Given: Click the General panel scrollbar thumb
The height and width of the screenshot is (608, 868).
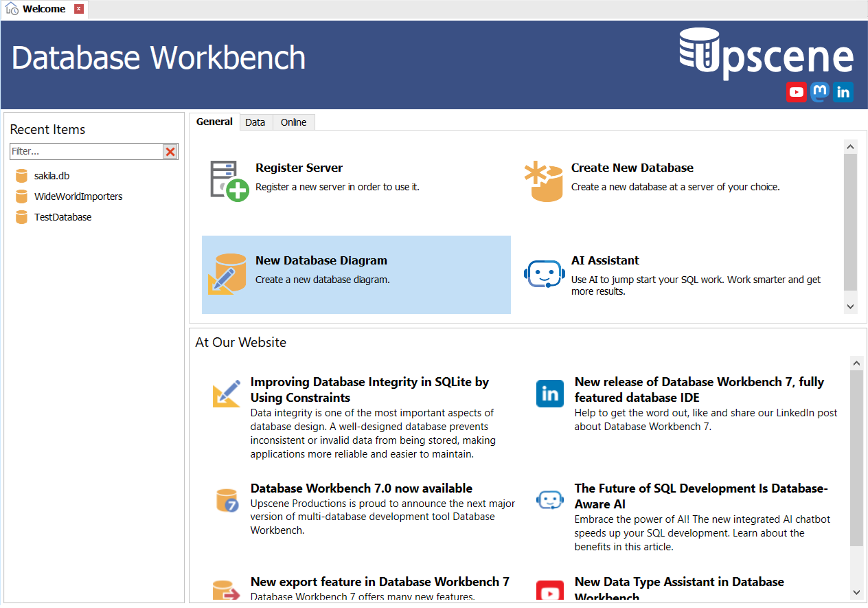Looking at the screenshot, I should coord(851,222).
